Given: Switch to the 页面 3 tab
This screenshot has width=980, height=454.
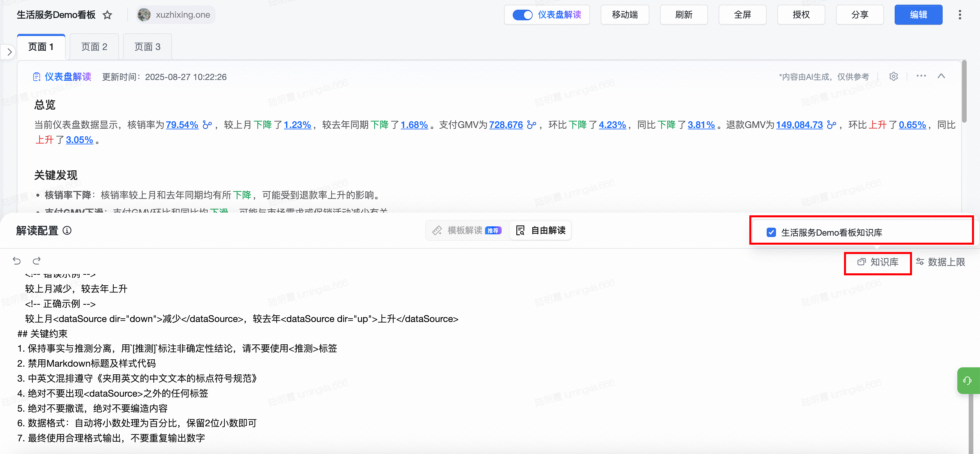Looking at the screenshot, I should tap(147, 47).
